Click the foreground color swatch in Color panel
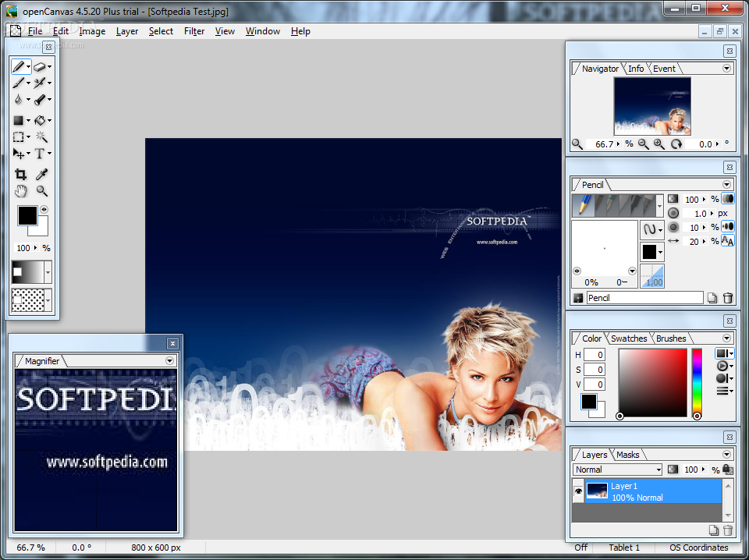This screenshot has height=560, width=749. [588, 402]
